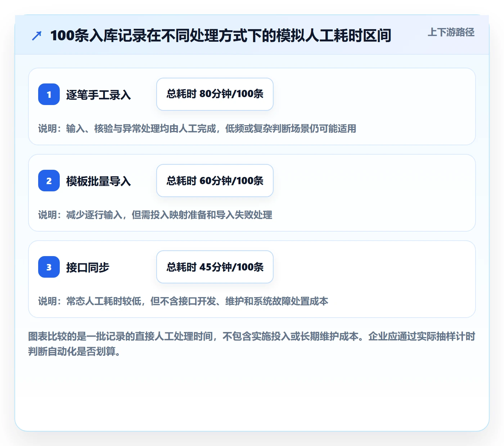Screen dimensions: 504x446
Task: Click the step 1 number badge
Action: [x=49, y=94]
